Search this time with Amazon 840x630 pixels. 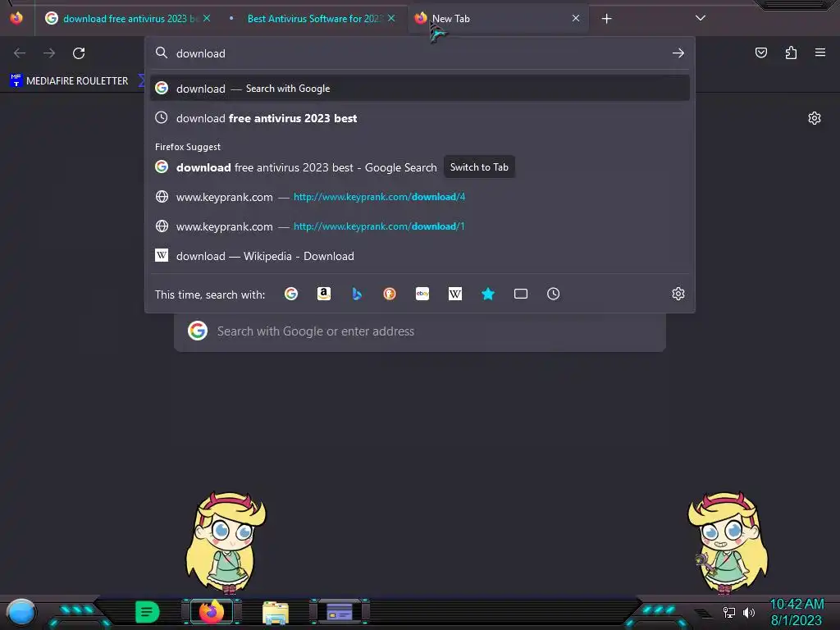323,294
